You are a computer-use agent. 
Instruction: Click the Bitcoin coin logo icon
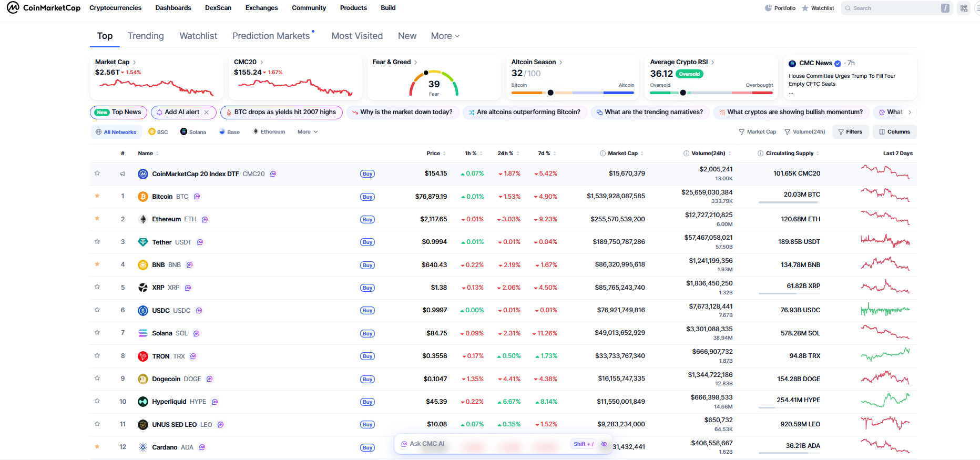143,197
